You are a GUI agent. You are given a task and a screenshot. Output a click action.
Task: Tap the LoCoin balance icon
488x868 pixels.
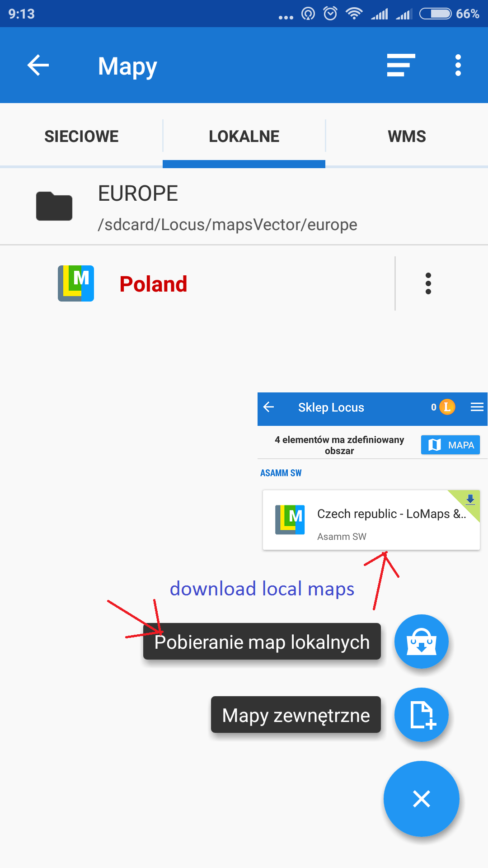(446, 407)
